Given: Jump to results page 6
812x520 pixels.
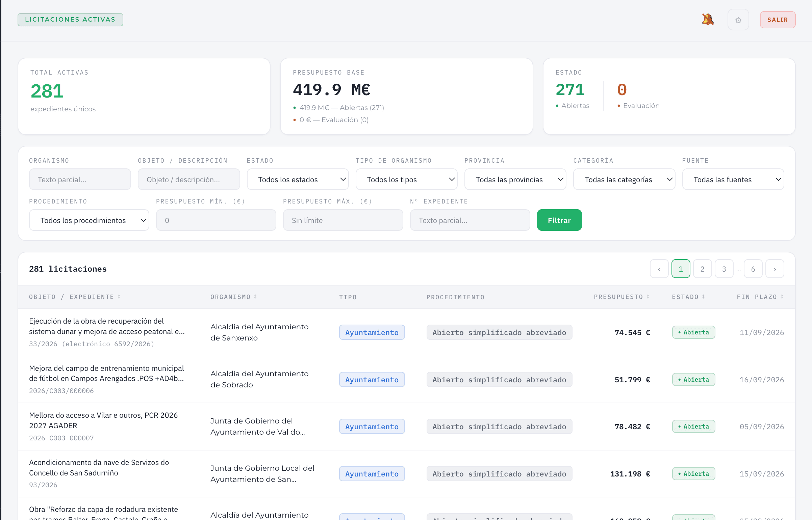Looking at the screenshot, I should click(753, 269).
